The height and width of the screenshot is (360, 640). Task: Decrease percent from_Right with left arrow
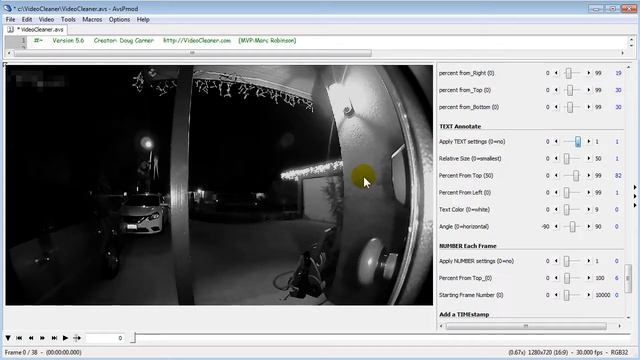click(x=556, y=73)
